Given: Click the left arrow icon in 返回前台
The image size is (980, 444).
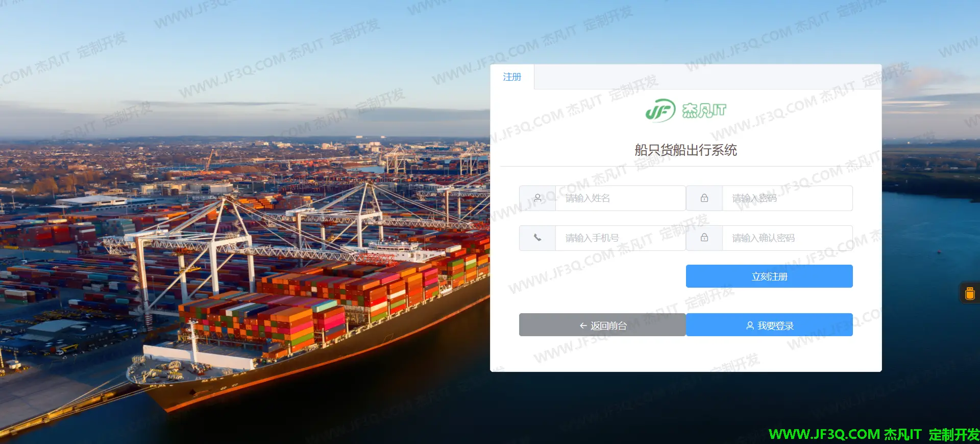Looking at the screenshot, I should (x=583, y=325).
